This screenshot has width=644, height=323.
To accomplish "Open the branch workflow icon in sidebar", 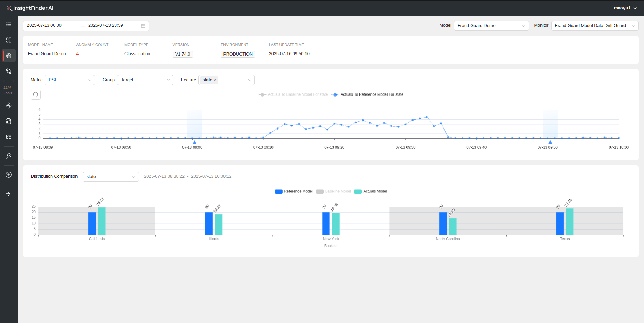I will click(x=9, y=71).
